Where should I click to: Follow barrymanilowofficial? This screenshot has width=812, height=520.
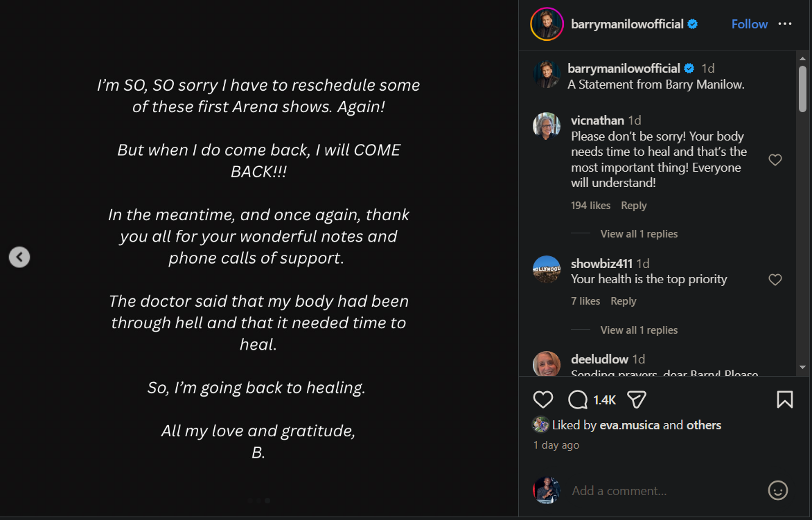749,24
